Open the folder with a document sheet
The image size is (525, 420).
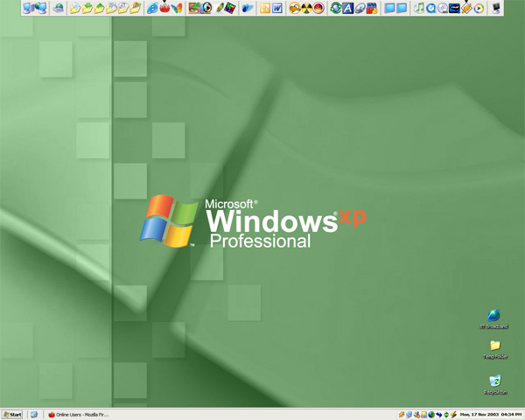point(75,8)
